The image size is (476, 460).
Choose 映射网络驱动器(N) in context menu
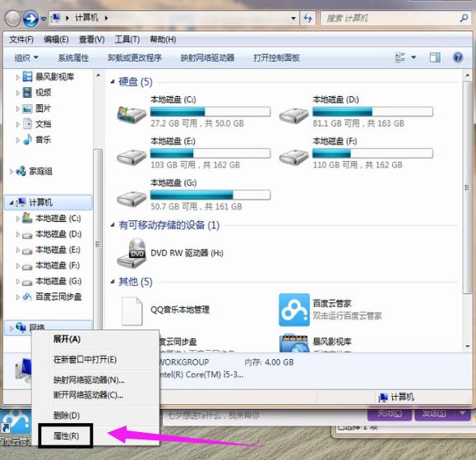pyautogui.click(x=88, y=380)
